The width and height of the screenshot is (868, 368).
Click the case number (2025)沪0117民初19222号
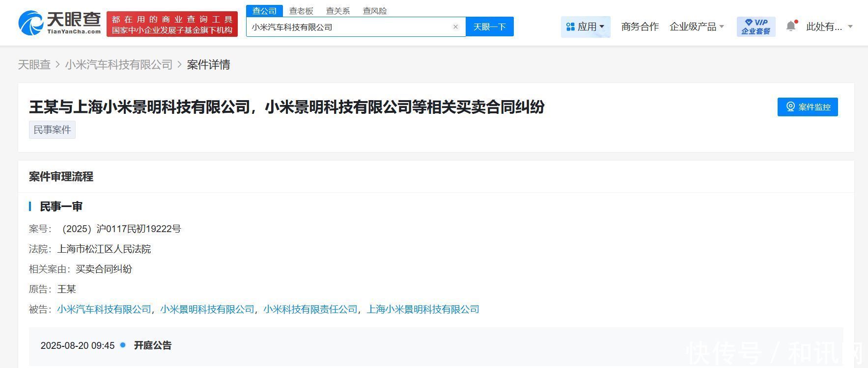(x=119, y=229)
